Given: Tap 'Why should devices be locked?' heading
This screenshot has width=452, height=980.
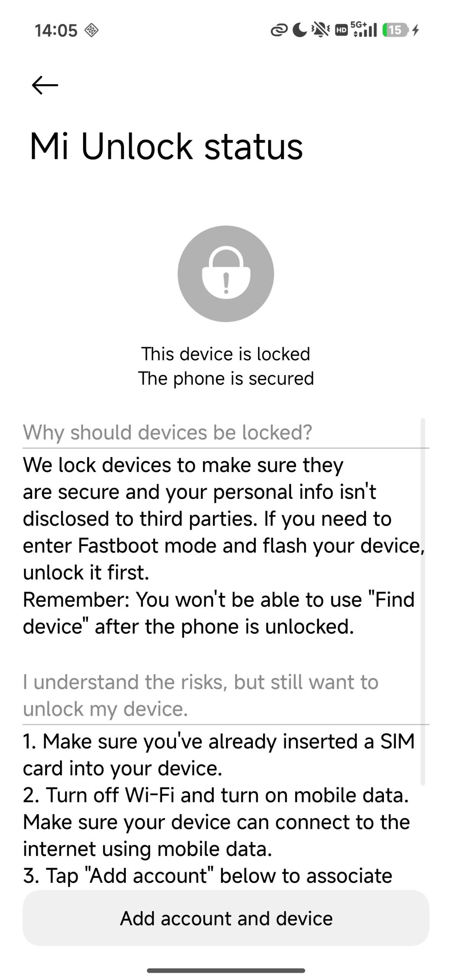Looking at the screenshot, I should click(167, 432).
